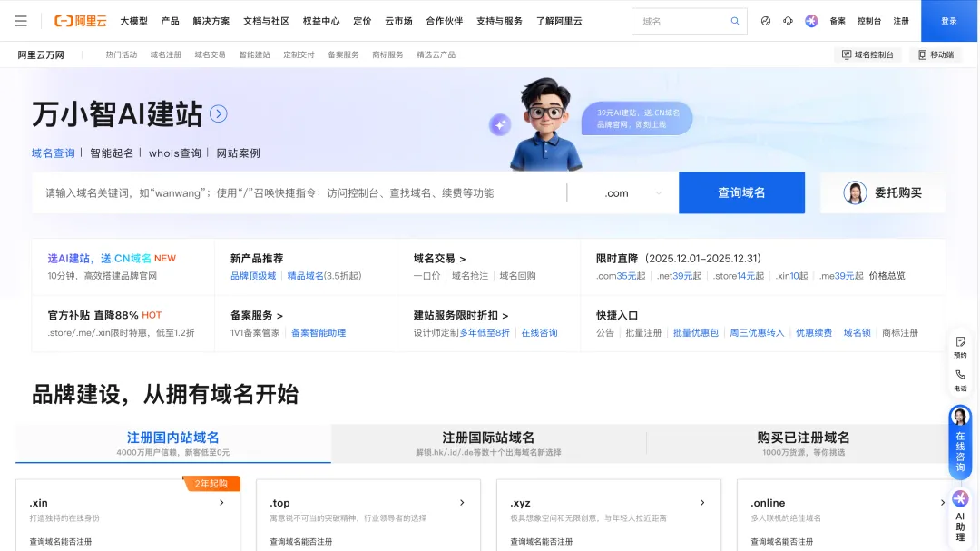Click the 周三优惠转入 link
The width and height of the screenshot is (980, 551).
point(757,333)
